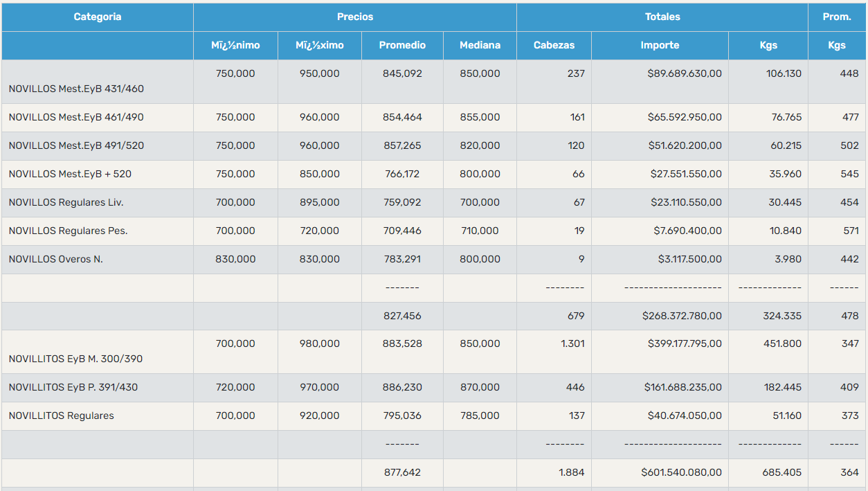This screenshot has width=868, height=491.
Task: Select the NOVILLOS Regulares Liv. category cell
Action: tap(66, 202)
